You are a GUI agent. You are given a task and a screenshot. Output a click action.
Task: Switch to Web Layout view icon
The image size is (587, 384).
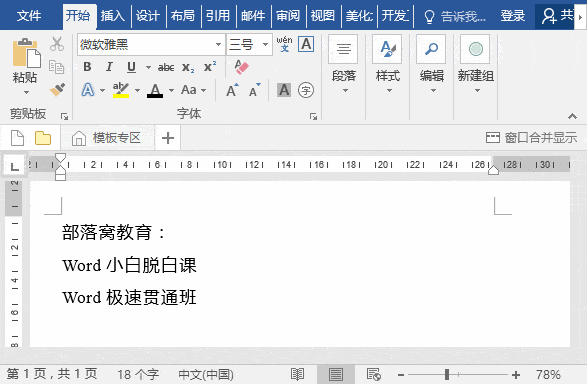click(374, 374)
